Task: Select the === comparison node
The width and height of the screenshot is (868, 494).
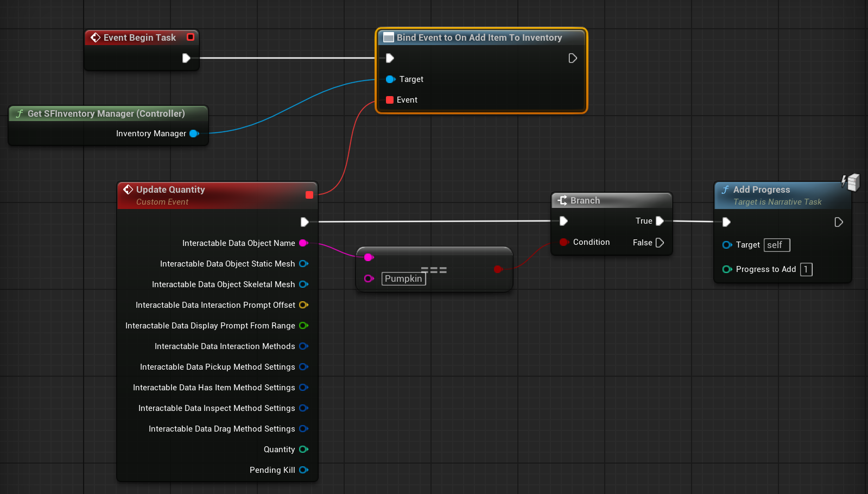Action: 434,269
